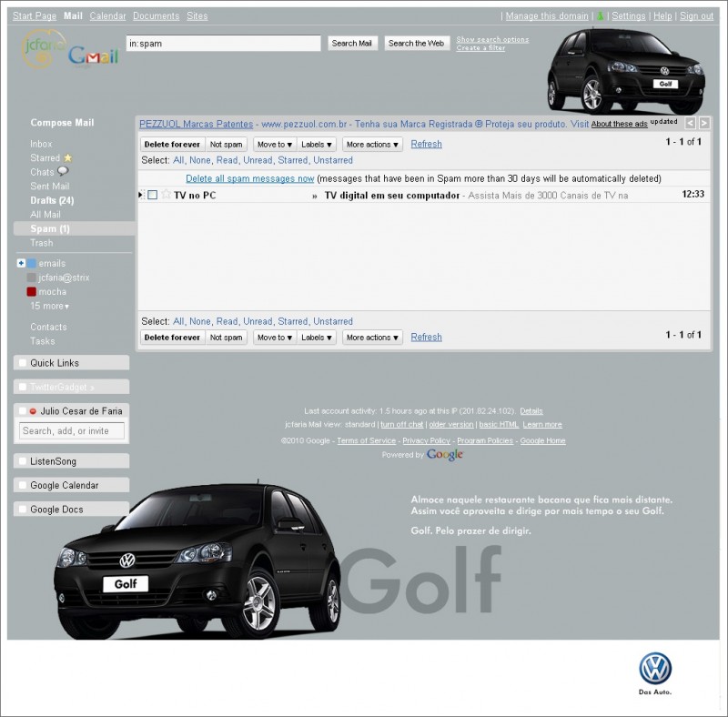Click the Search Mail button
The image size is (728, 717).
point(352,43)
